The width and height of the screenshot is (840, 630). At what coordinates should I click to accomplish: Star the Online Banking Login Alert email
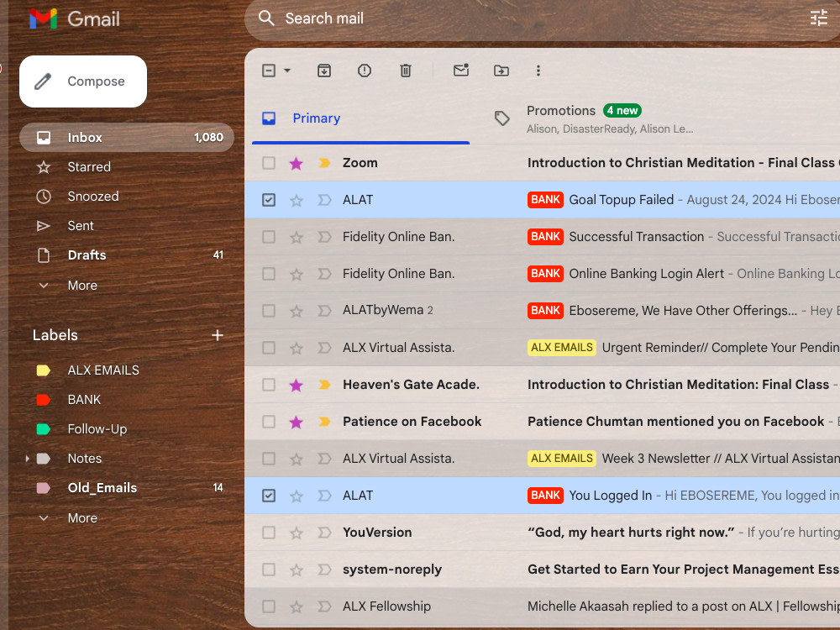coord(297,275)
